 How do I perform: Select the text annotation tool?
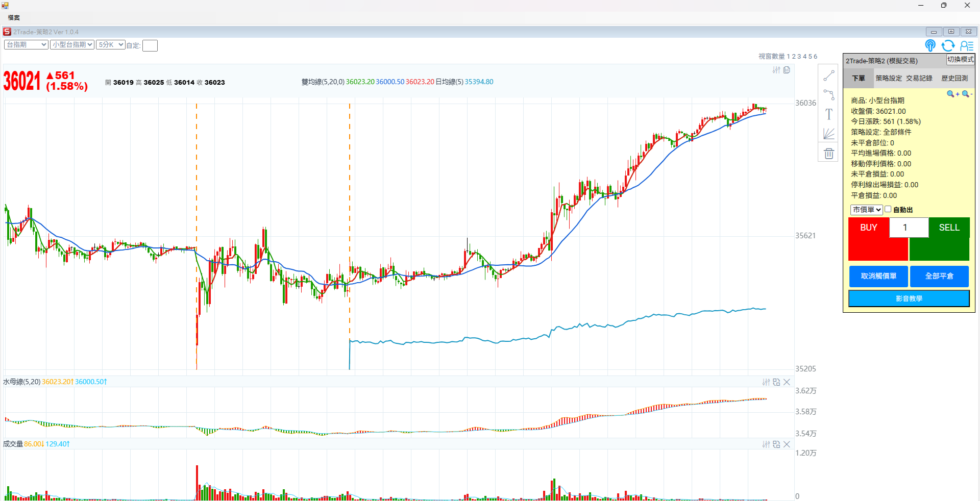click(828, 114)
